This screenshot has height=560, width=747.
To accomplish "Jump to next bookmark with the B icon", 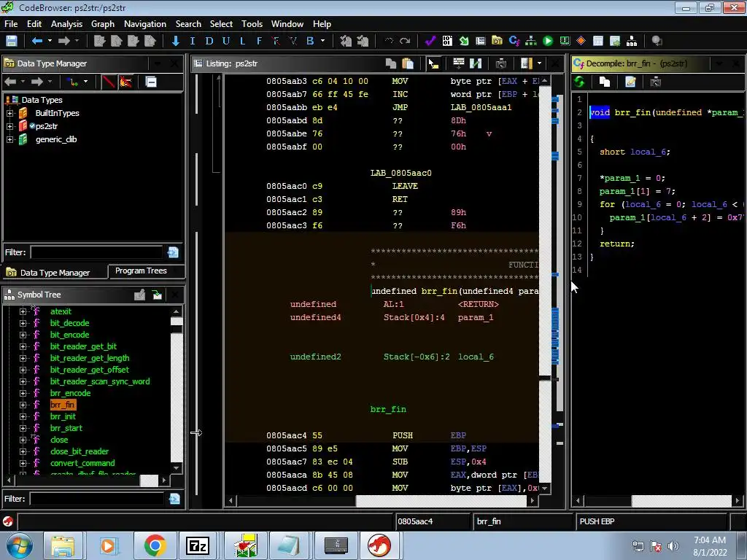I will [x=310, y=41].
